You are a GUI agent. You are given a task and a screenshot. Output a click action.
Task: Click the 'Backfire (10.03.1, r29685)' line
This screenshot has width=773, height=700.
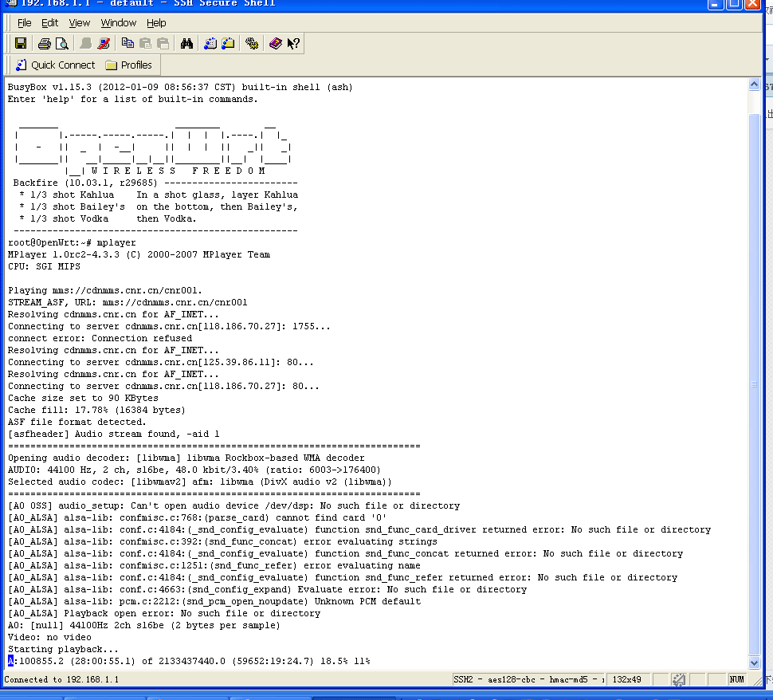coord(85,183)
